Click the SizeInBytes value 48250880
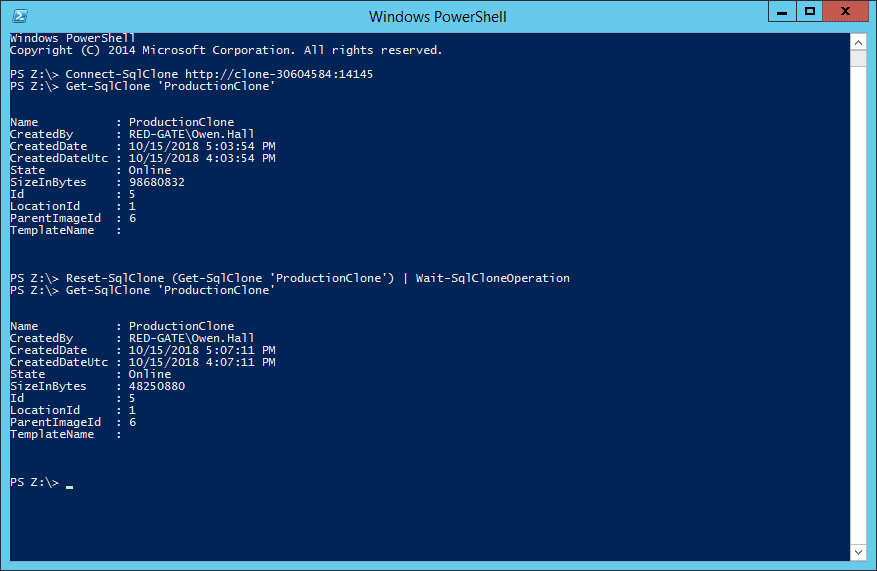 pos(157,386)
